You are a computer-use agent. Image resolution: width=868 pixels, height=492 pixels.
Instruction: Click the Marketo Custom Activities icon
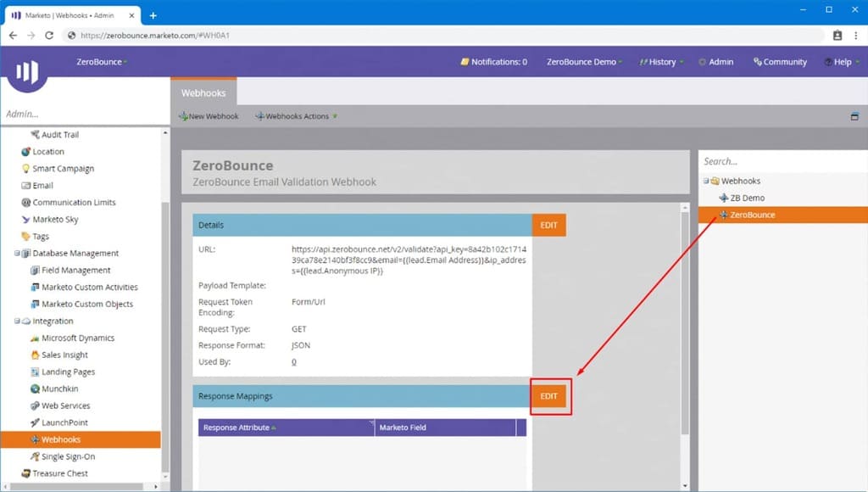[x=35, y=287]
